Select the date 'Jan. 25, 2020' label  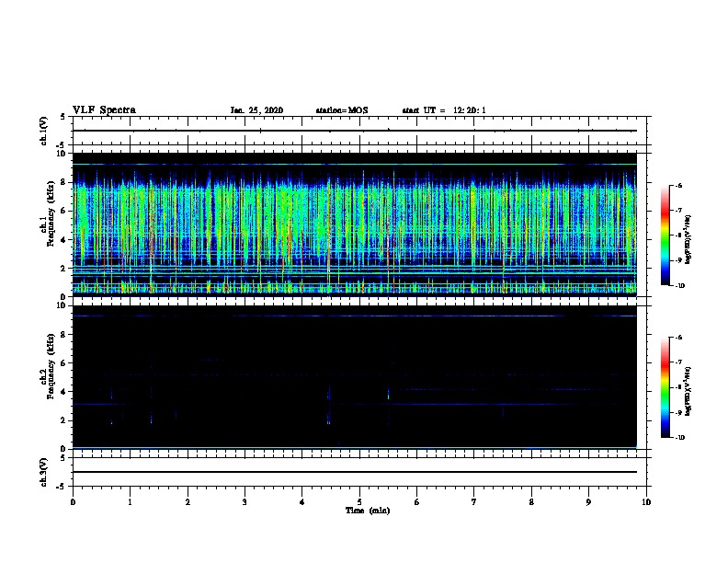point(256,110)
